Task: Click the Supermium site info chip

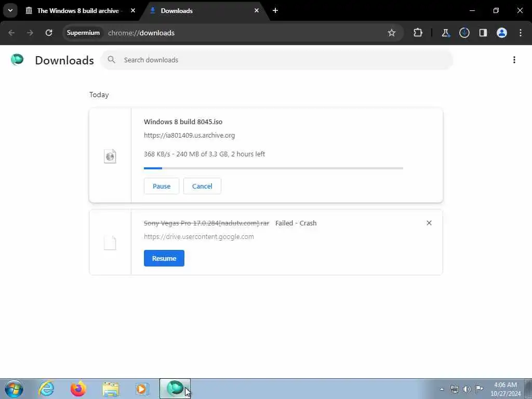Action: point(83,33)
